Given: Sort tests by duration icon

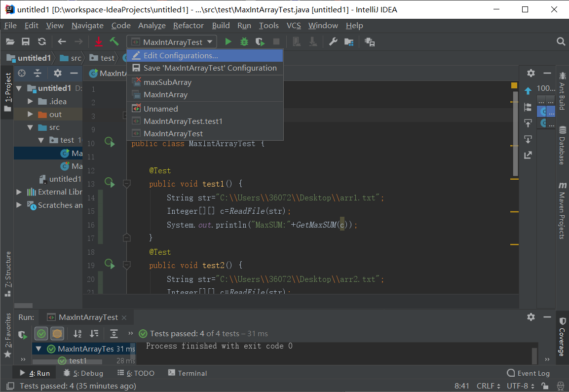Looking at the screenshot, I should 94,334.
